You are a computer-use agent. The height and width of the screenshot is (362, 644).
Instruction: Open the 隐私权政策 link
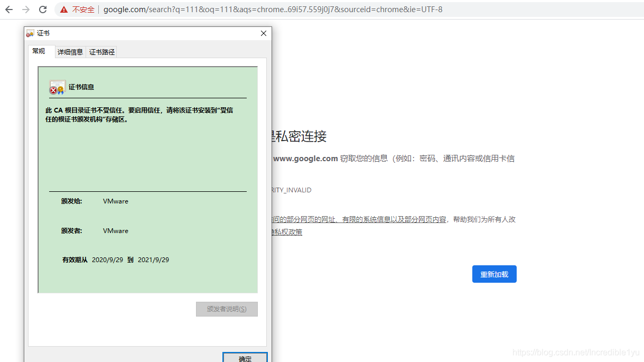click(286, 232)
